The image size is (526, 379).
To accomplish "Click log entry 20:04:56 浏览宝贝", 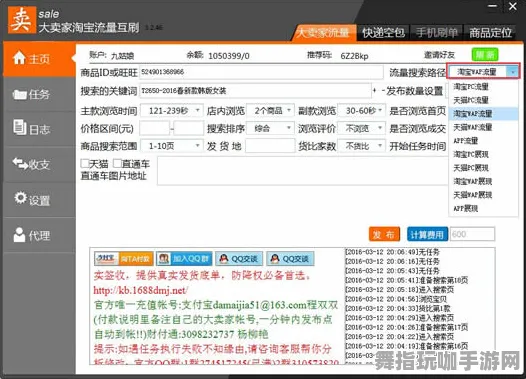I will [396, 299].
